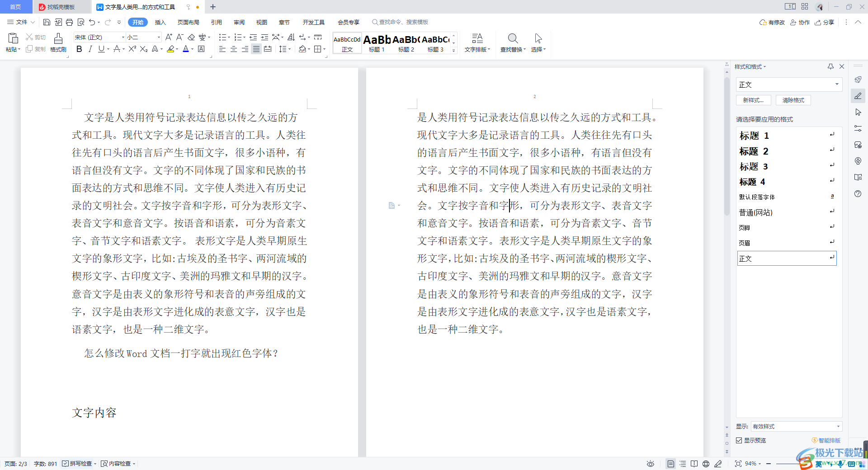The image size is (868, 470).
Task: Switch to the Review ribbon tab
Action: click(239, 22)
